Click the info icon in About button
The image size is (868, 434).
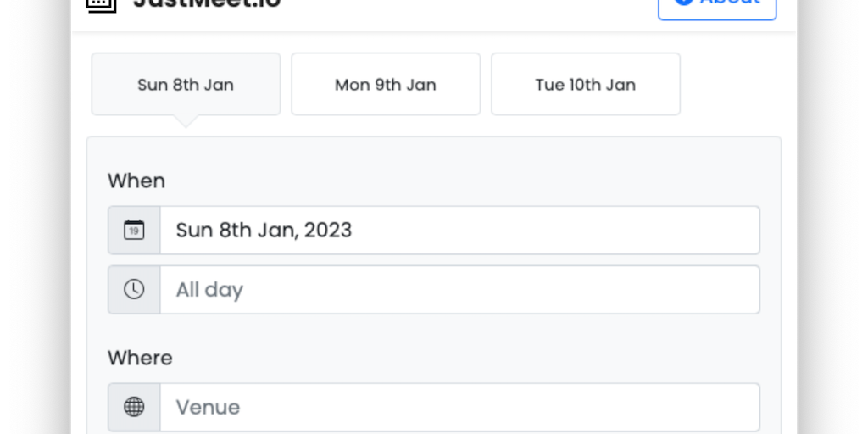pyautogui.click(x=683, y=3)
